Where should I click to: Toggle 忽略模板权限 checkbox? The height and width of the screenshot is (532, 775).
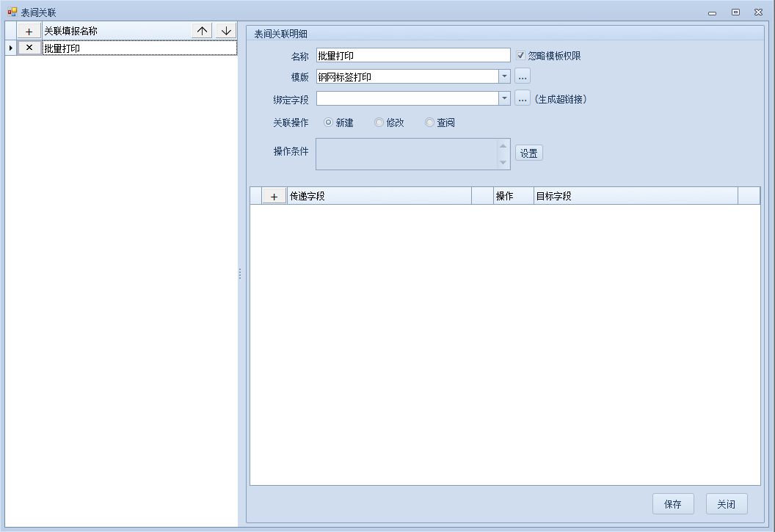[x=521, y=56]
